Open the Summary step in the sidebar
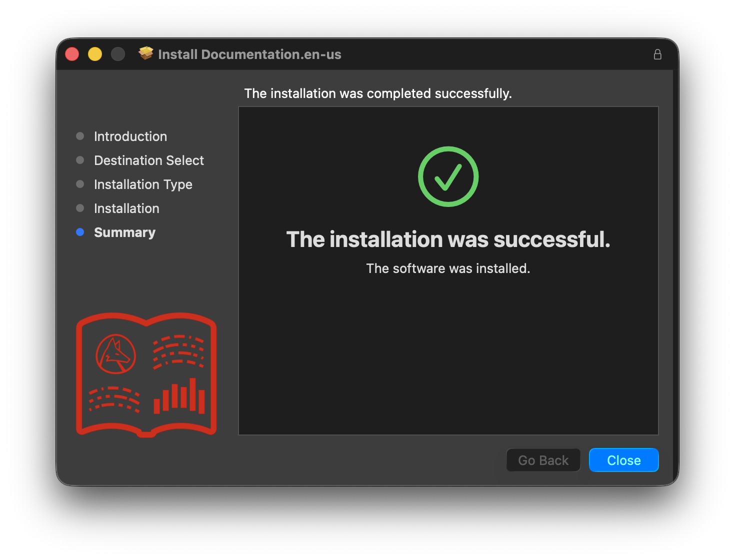 tap(124, 232)
